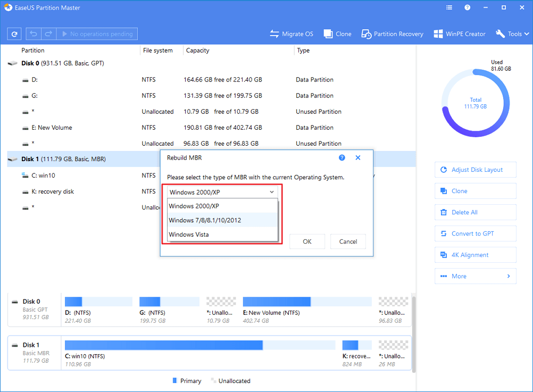Click the drive icon beside D:
Image resolution: width=533 pixels, height=392 pixels.
(x=25, y=80)
